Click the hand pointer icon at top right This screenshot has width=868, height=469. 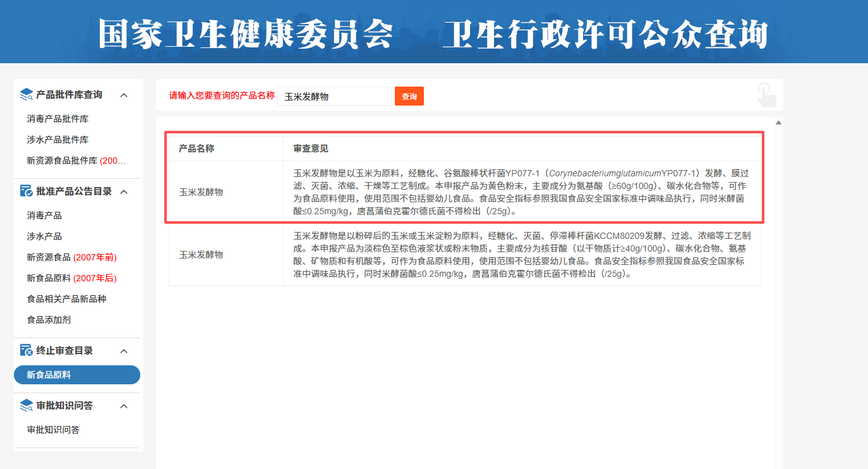click(x=766, y=95)
